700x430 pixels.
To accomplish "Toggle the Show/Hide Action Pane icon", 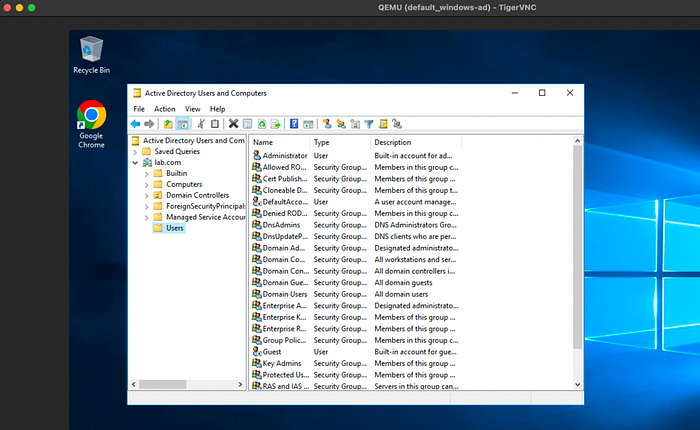I will [308, 124].
